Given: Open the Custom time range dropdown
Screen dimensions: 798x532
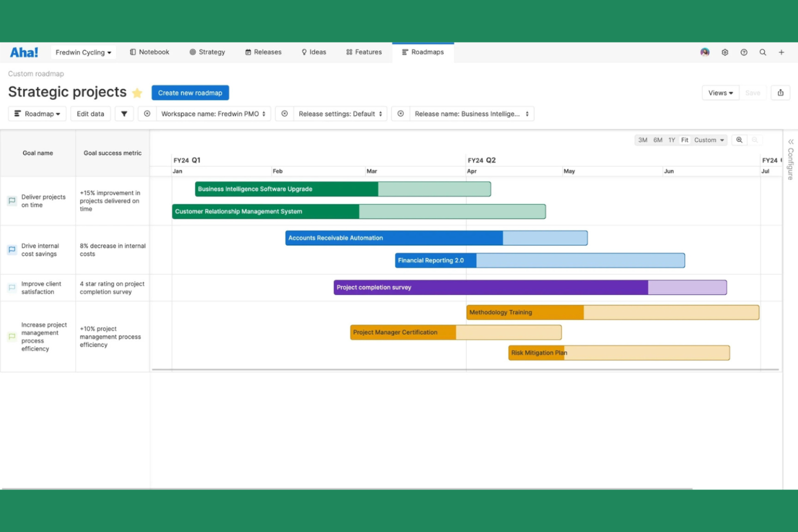Looking at the screenshot, I should pyautogui.click(x=709, y=140).
